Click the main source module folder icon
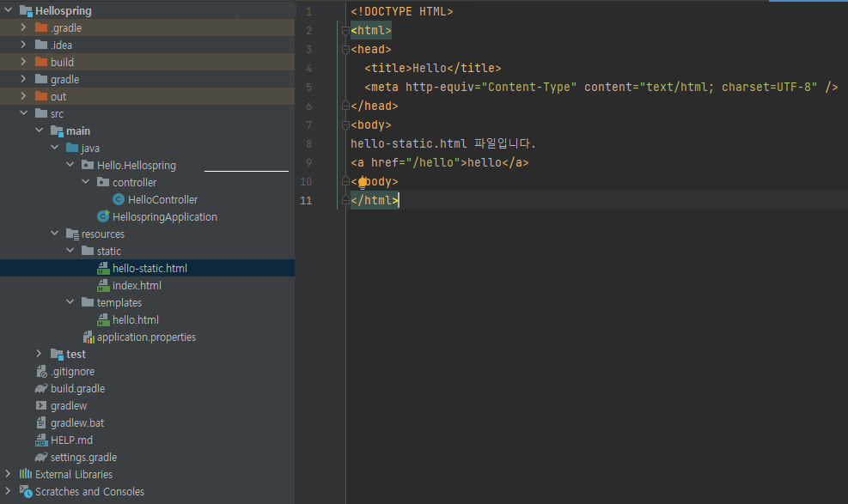This screenshot has height=504, width=848. tap(57, 131)
